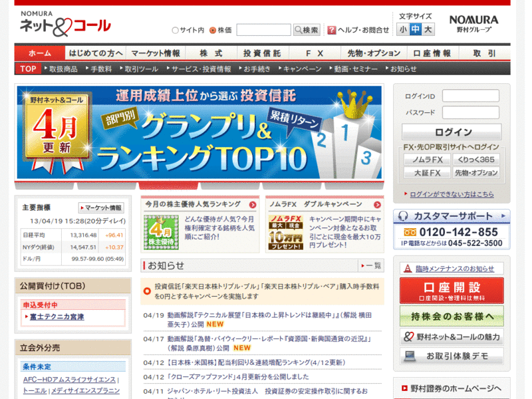
Task: Click the free-dial phone icon
Action: point(410,232)
